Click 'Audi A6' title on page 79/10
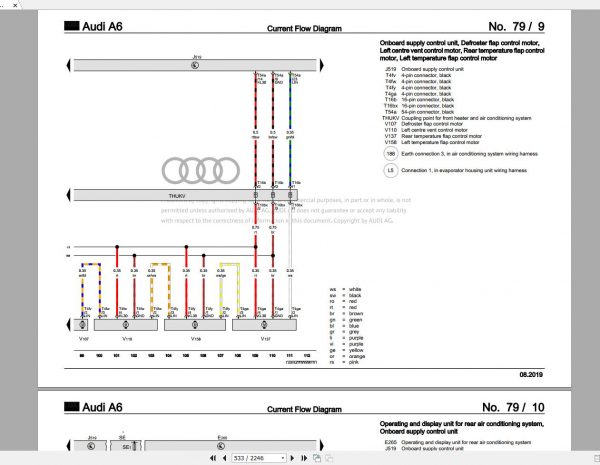 coord(102,407)
